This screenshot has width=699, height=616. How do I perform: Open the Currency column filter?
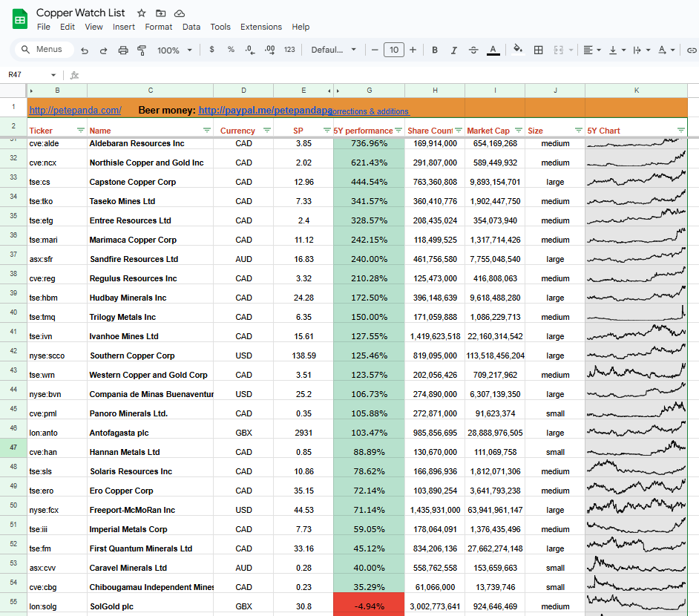coord(267,130)
